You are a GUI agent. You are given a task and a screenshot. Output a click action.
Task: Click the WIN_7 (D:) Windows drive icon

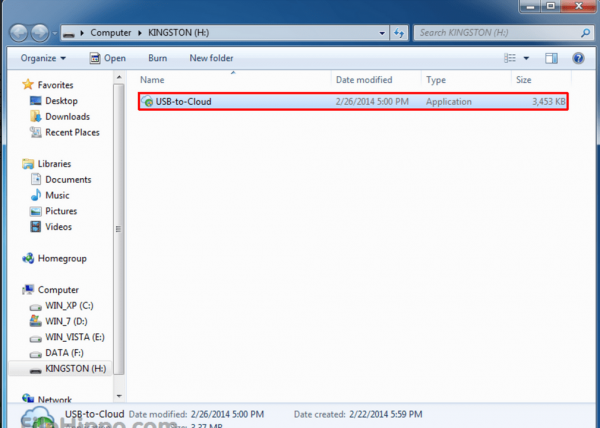(x=36, y=321)
